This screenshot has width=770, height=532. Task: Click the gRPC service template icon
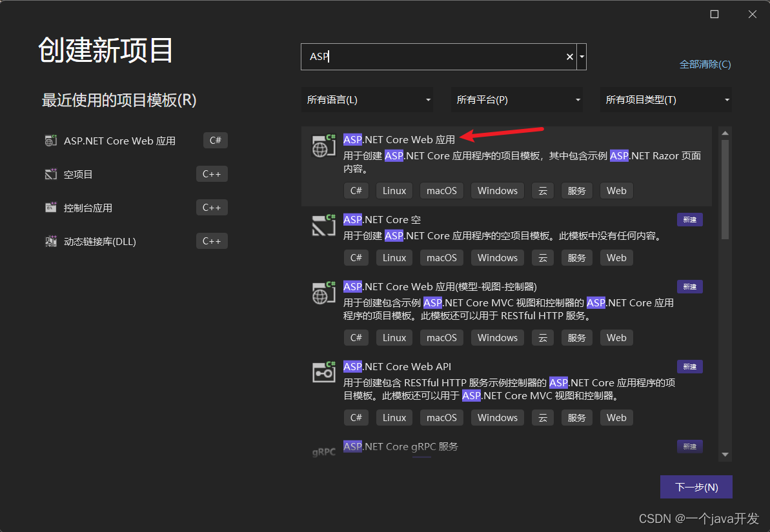323,451
